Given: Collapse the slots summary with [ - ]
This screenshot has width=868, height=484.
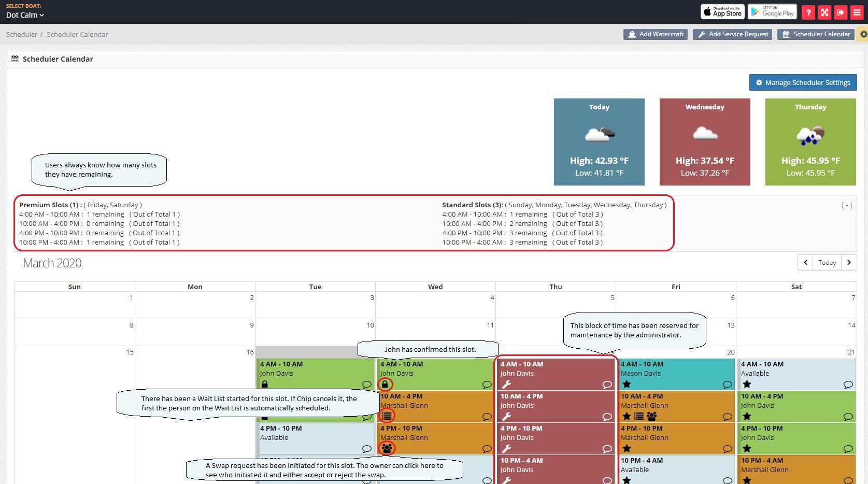Looking at the screenshot, I should coord(846,205).
